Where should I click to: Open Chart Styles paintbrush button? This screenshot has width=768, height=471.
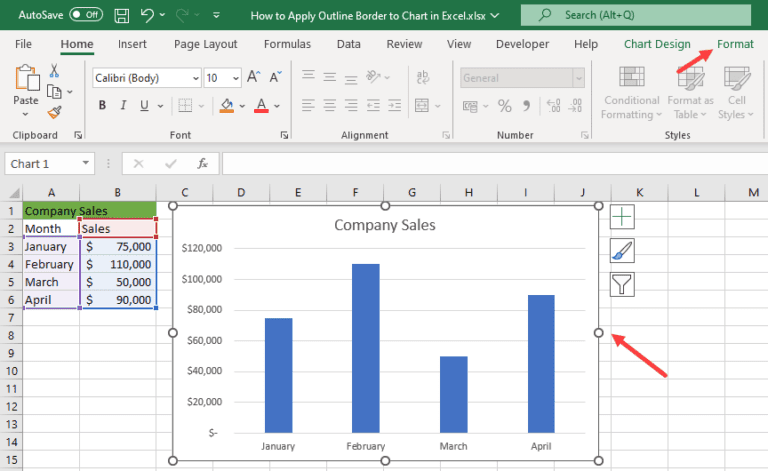point(622,251)
